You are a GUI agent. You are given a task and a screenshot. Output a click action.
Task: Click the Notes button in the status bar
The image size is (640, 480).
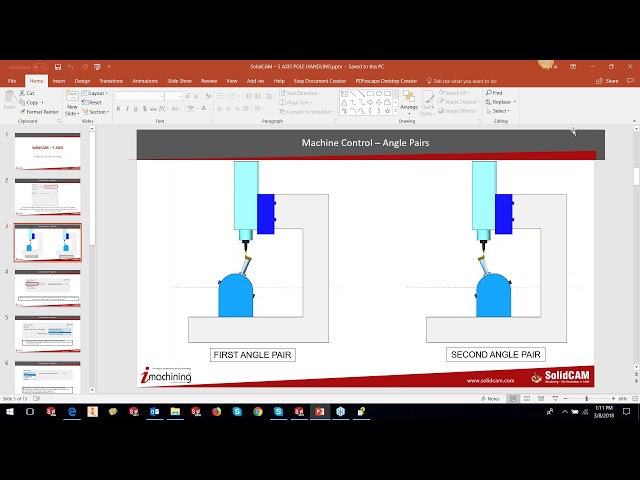click(x=490, y=399)
